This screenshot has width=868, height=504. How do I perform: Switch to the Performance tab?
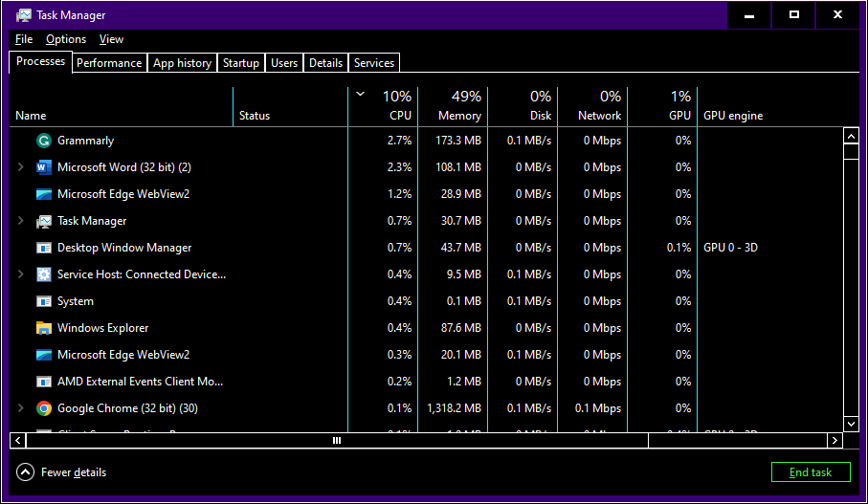(109, 63)
